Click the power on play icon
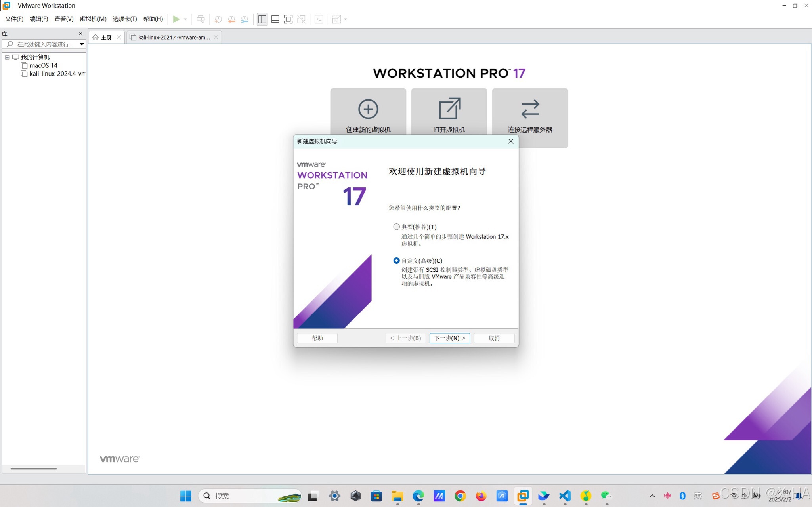 176,19
